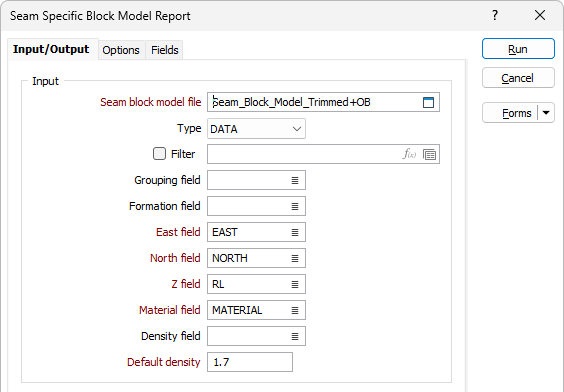Open the help question mark button
This screenshot has height=392, width=564.
coord(495,15)
